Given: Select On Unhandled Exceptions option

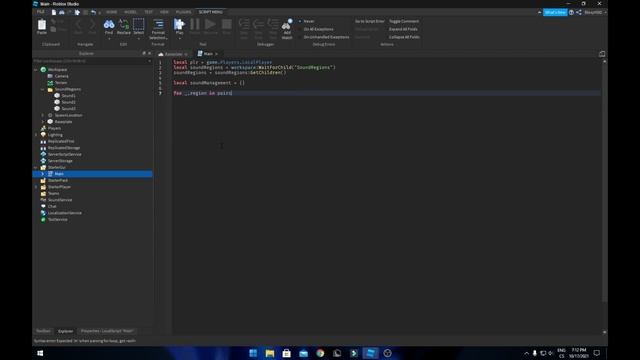Looking at the screenshot, I should point(323,37).
